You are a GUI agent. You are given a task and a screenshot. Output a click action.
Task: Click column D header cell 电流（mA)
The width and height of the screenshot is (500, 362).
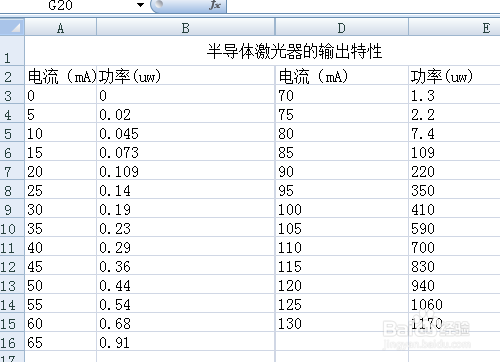[342, 75]
